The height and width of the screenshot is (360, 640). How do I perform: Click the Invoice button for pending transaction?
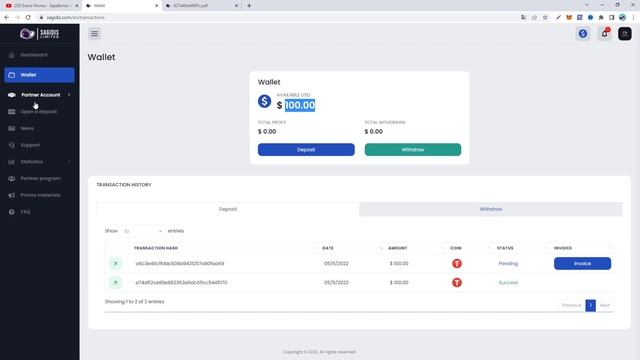pos(582,263)
